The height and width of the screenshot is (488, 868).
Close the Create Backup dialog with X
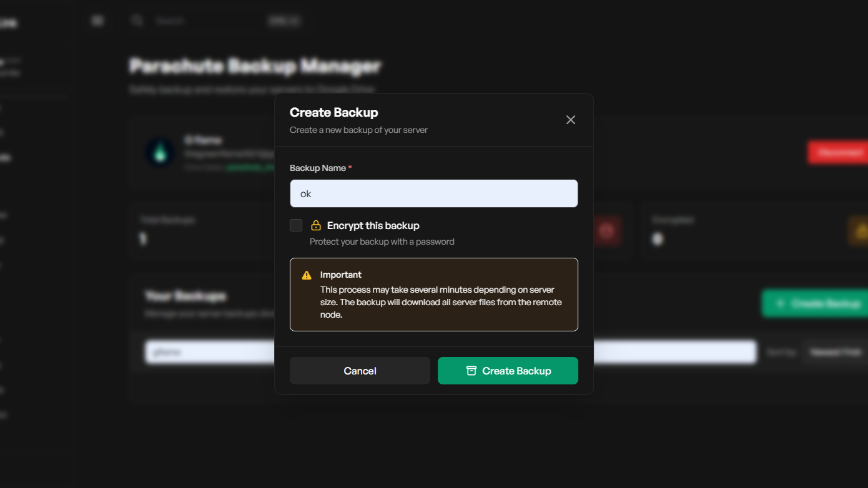click(570, 120)
